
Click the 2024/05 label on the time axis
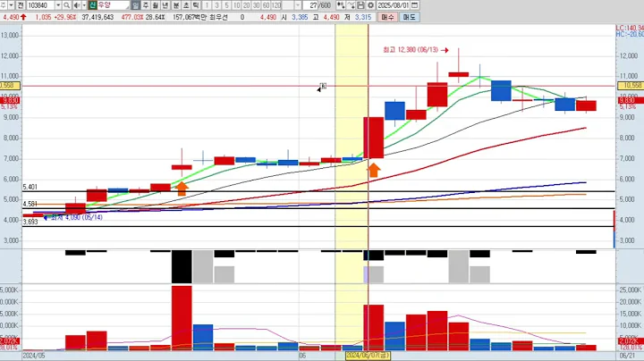tap(34, 356)
